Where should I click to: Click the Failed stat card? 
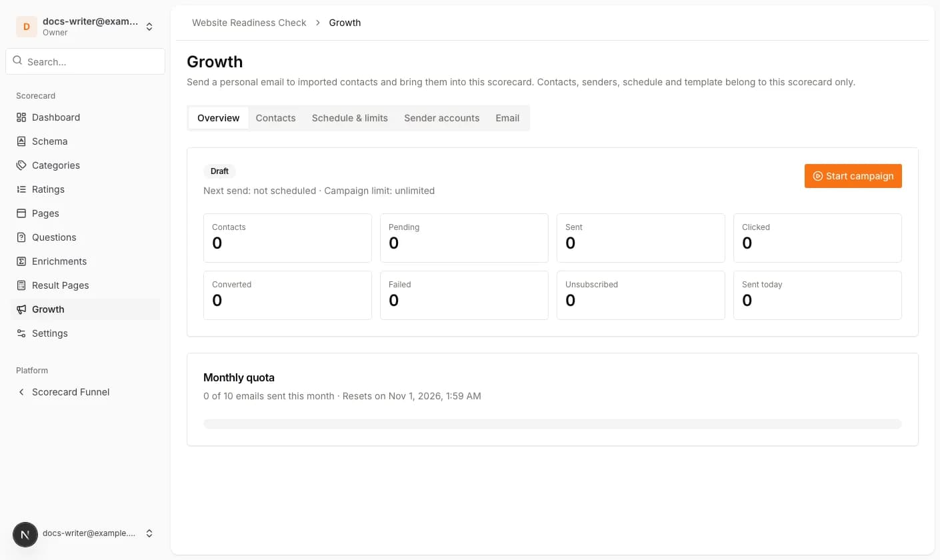tap(464, 295)
